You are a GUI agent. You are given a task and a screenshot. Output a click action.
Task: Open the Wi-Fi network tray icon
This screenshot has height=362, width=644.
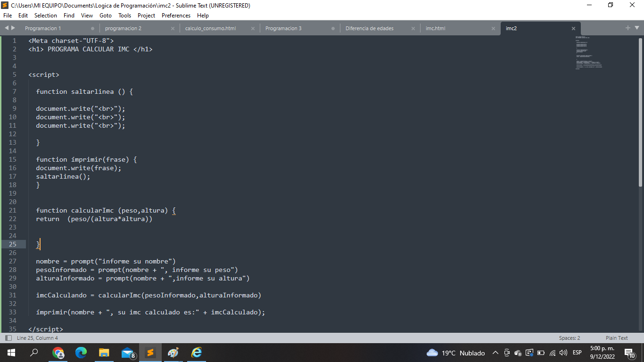pos(553,353)
